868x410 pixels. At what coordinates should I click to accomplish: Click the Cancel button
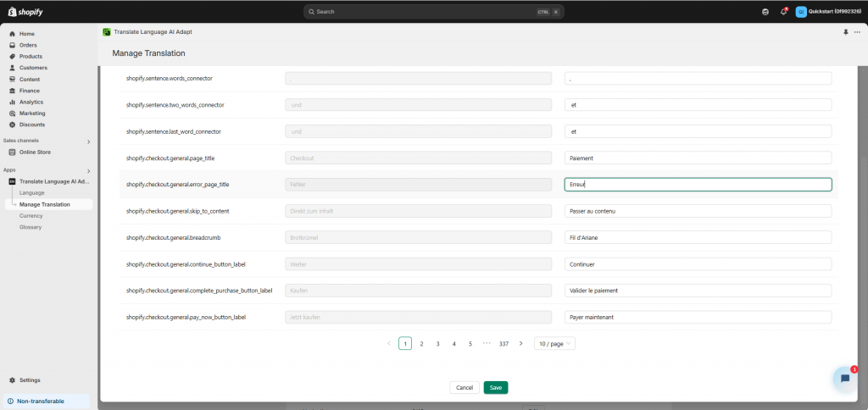coord(464,387)
